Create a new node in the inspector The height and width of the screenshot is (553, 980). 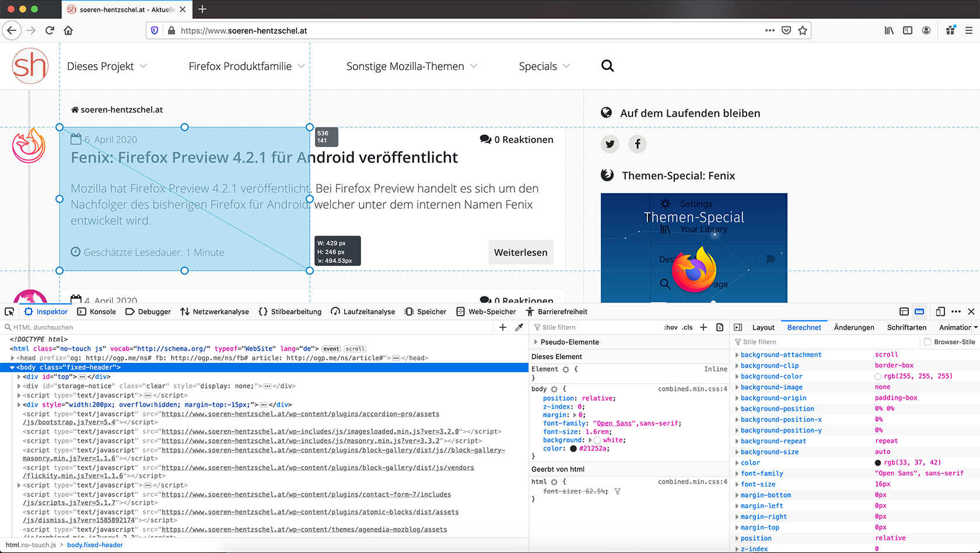click(503, 327)
